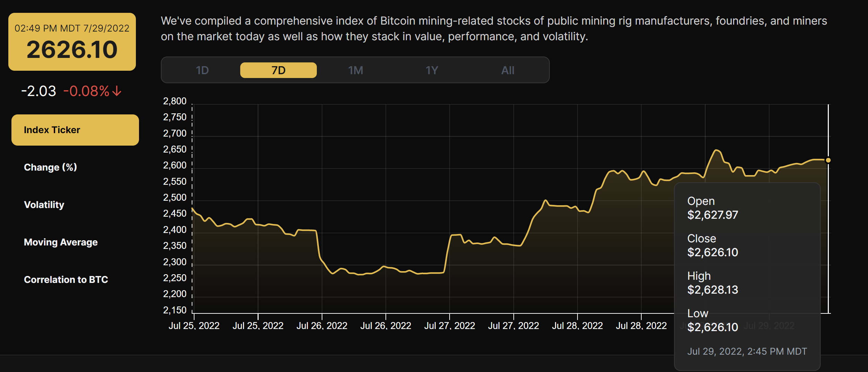Click the Jul 27, 2022 axis label
868x372 pixels.
450,325
